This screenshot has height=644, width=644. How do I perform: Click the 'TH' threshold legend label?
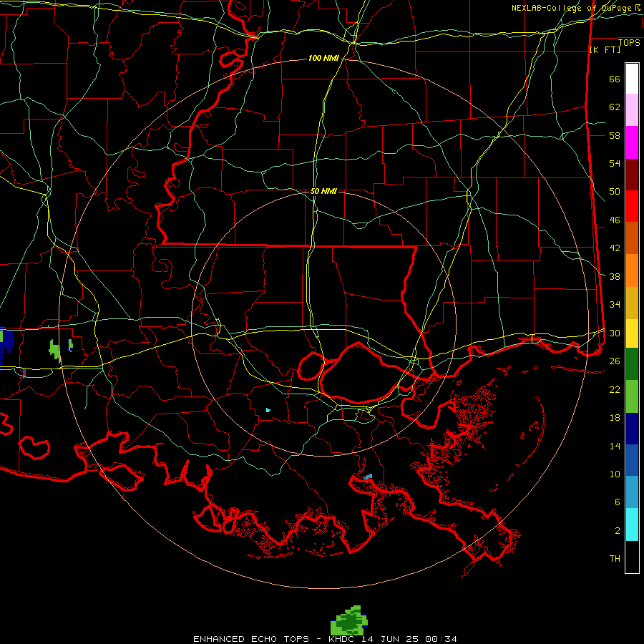(615, 559)
